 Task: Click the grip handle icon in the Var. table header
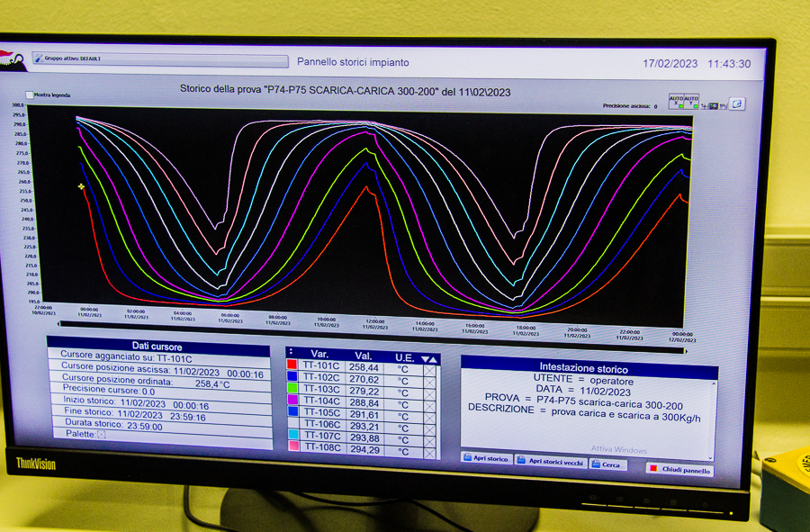[x=291, y=351]
